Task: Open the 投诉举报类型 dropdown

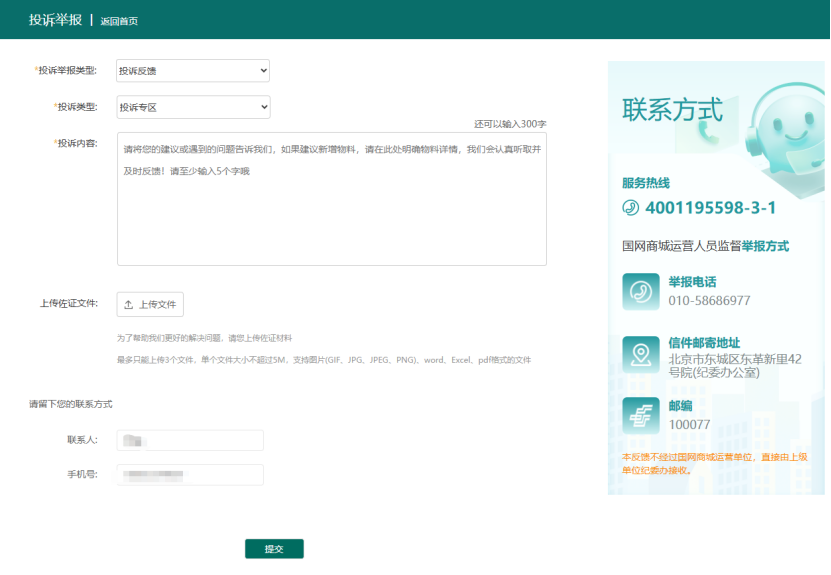Action: (x=193, y=71)
